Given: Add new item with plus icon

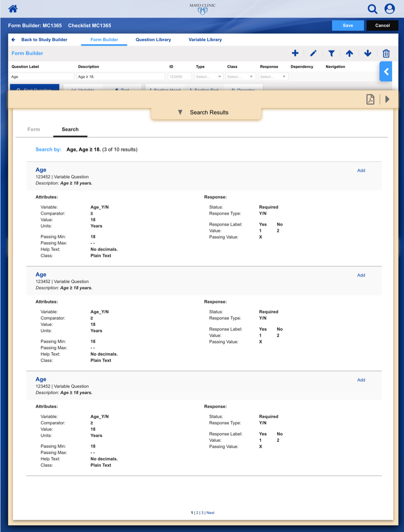Looking at the screenshot, I should pyautogui.click(x=295, y=53).
